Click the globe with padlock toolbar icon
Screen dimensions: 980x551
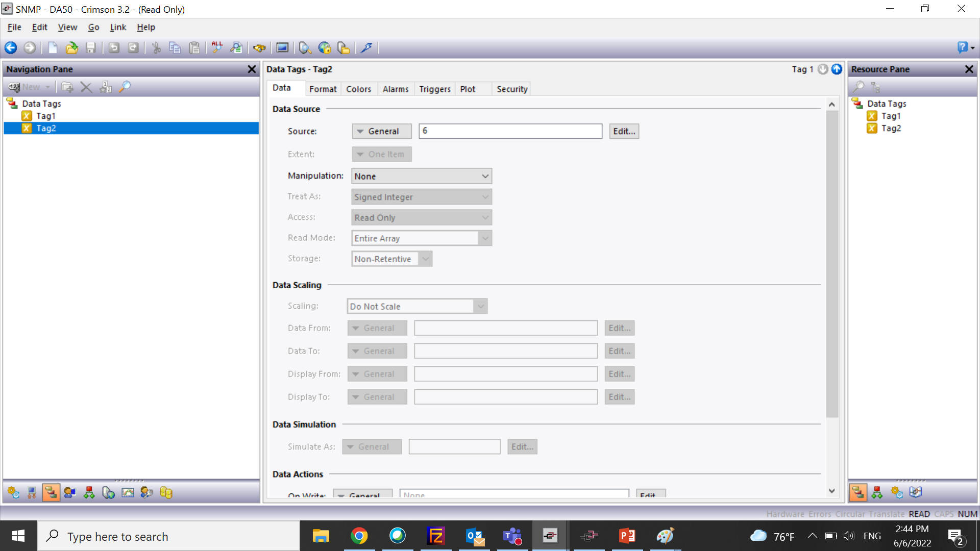click(x=325, y=48)
